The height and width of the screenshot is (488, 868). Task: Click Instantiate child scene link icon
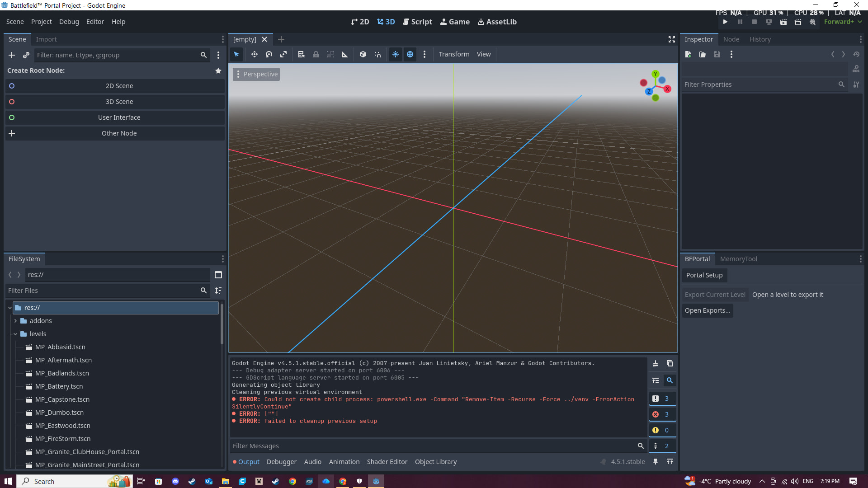click(x=26, y=55)
